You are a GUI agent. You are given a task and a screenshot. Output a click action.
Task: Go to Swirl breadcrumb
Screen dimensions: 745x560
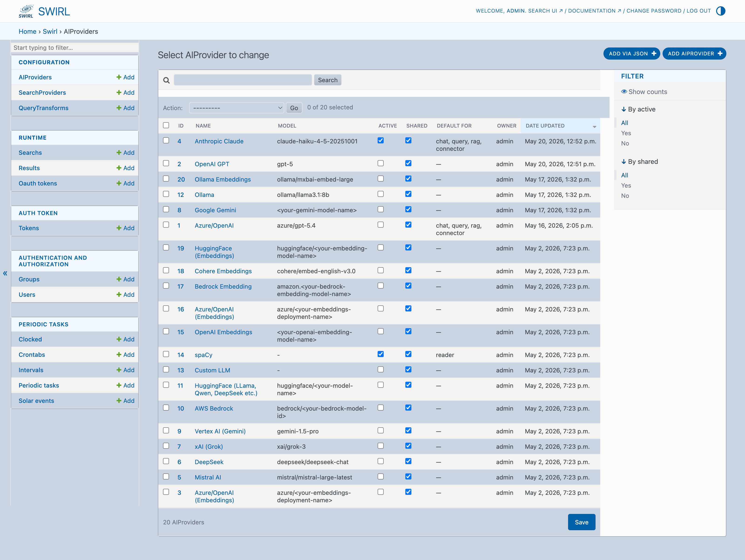click(50, 31)
